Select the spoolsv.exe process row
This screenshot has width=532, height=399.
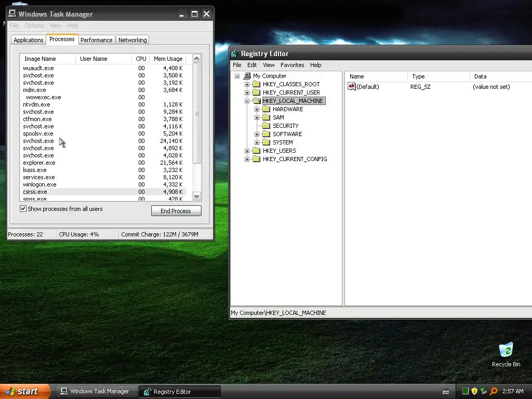[x=103, y=134]
